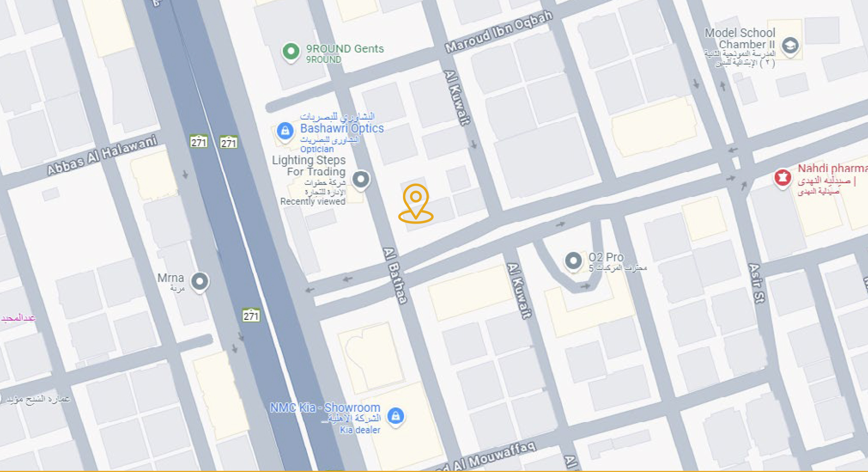Image resolution: width=868 pixels, height=472 pixels.
Task: Select the Model School Chamber II icon
Action: [x=790, y=46]
